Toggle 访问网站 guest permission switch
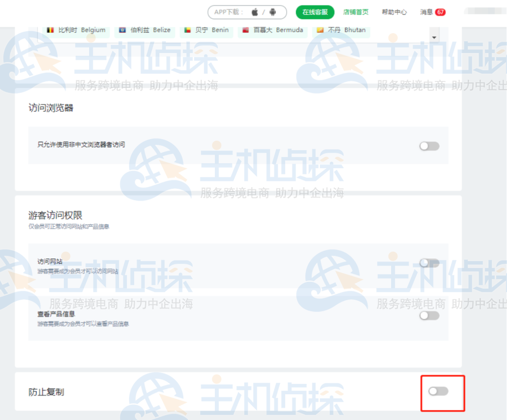 (429, 262)
